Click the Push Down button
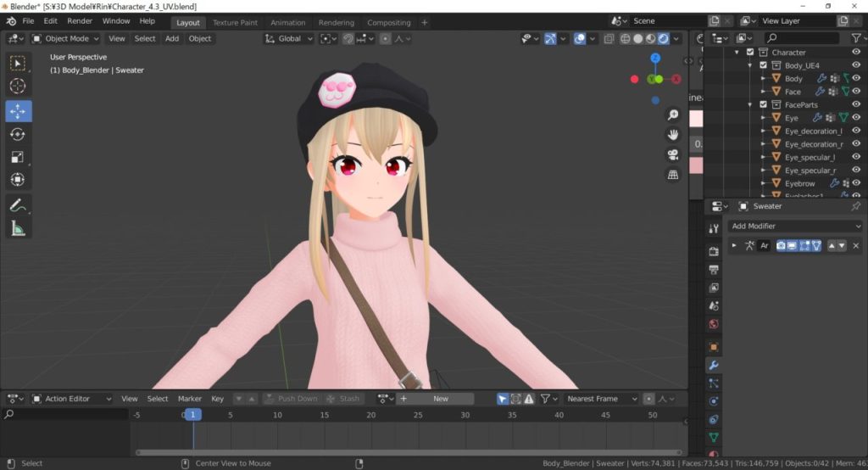The width and height of the screenshot is (868, 470). tap(291, 399)
